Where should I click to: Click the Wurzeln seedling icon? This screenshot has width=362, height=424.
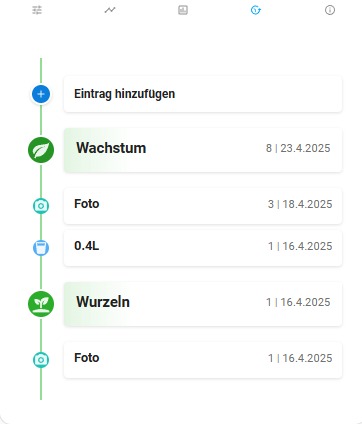(x=41, y=304)
